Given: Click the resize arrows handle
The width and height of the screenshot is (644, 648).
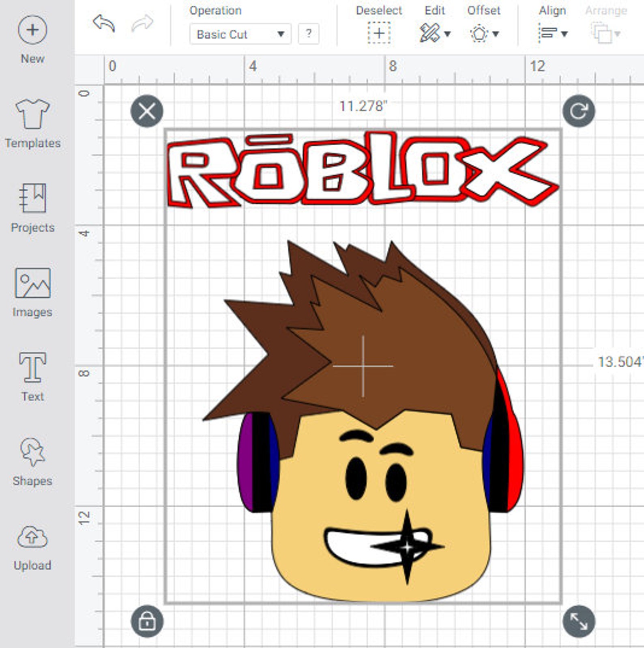Looking at the screenshot, I should tap(579, 621).
